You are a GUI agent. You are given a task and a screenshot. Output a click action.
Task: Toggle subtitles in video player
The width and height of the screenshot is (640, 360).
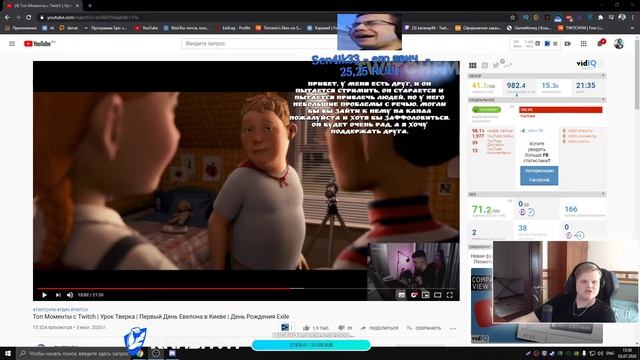(402, 295)
